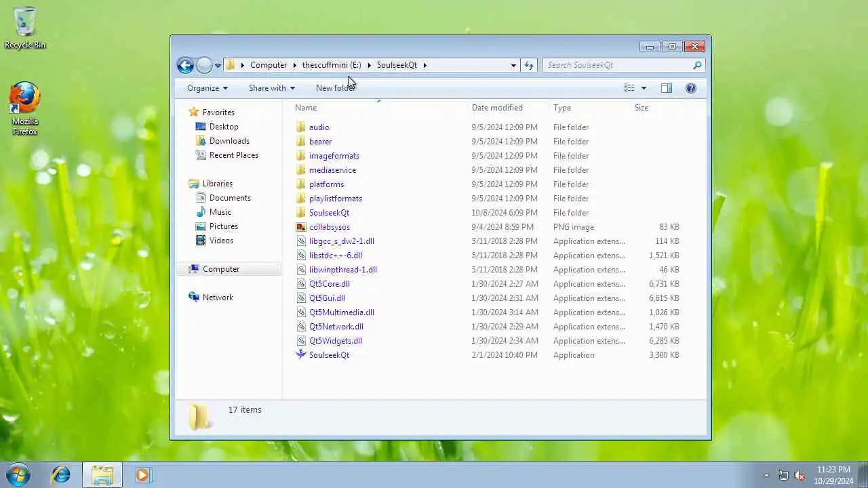868x488 pixels.
Task: Select the Qt5Widgets.dll file name
Action: click(x=336, y=341)
